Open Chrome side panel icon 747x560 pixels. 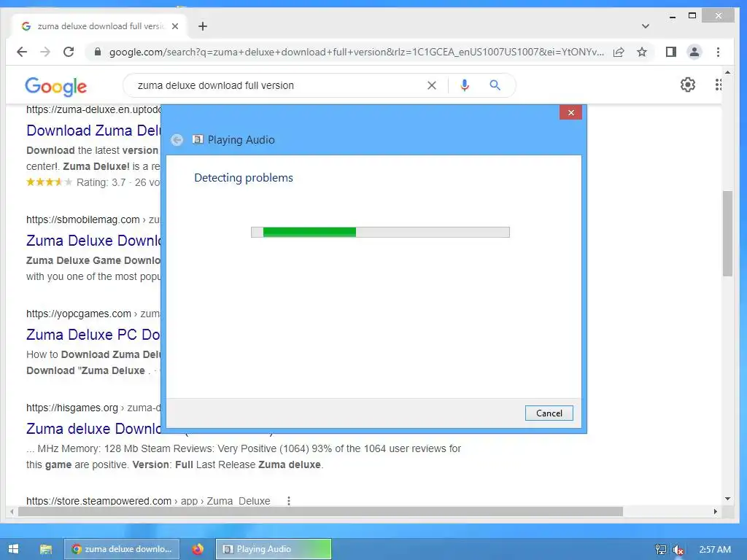pyautogui.click(x=671, y=52)
